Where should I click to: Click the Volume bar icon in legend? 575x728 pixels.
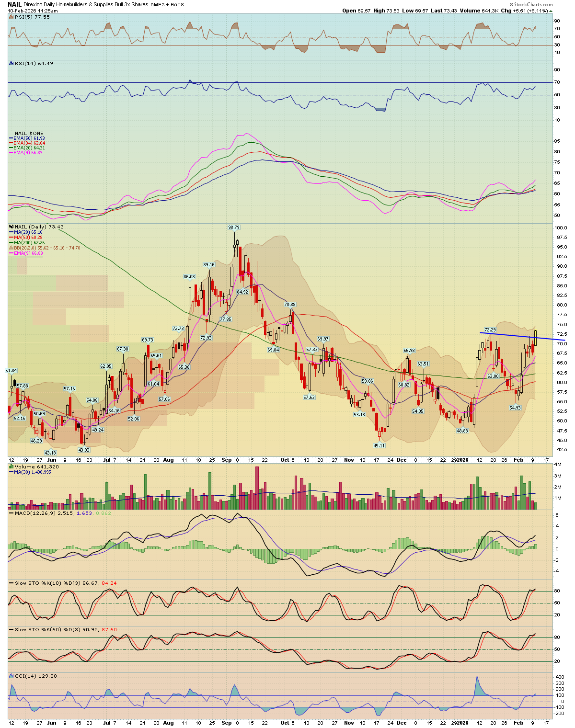11,466
